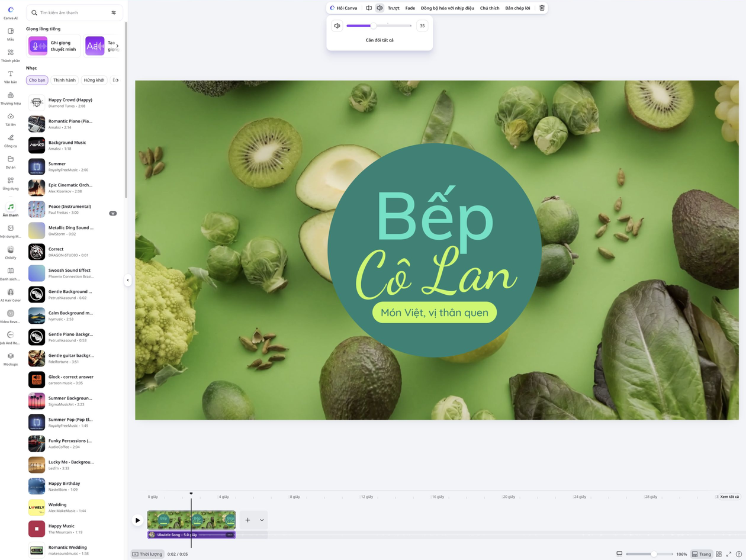
Task: Click Ghi giọng thuyết minh card
Action: pos(54,46)
